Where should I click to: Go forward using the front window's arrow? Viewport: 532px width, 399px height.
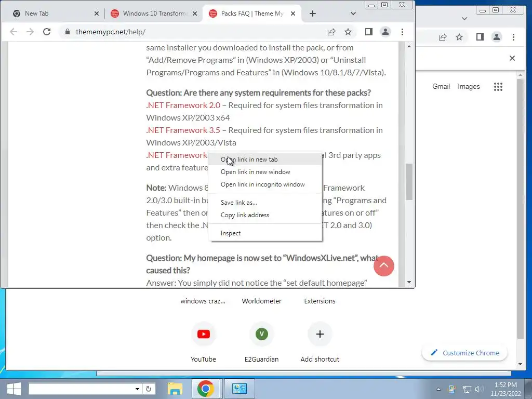pyautogui.click(x=30, y=32)
